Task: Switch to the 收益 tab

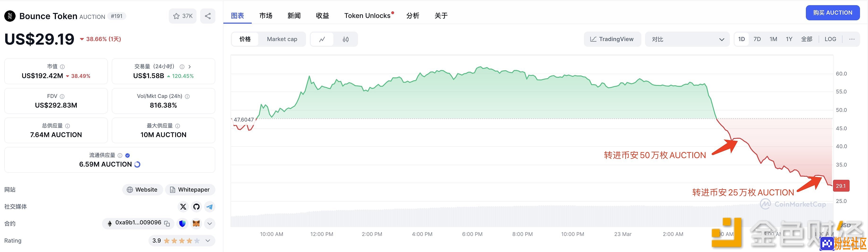Action: [x=323, y=16]
